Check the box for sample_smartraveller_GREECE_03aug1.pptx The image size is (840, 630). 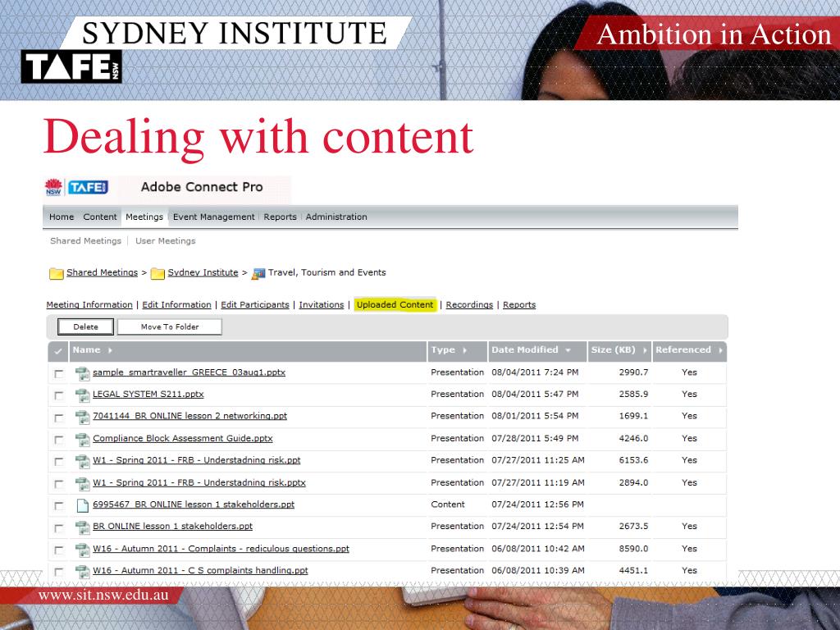(x=58, y=374)
